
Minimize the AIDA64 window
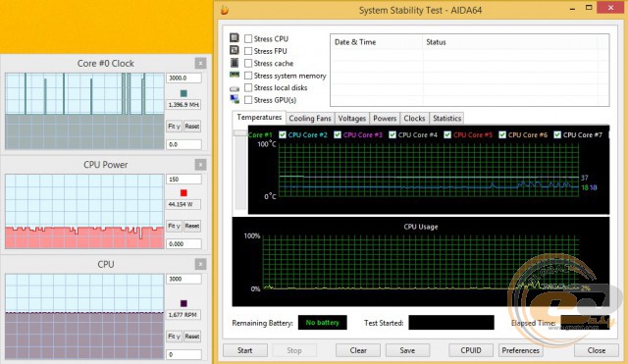(572, 8)
